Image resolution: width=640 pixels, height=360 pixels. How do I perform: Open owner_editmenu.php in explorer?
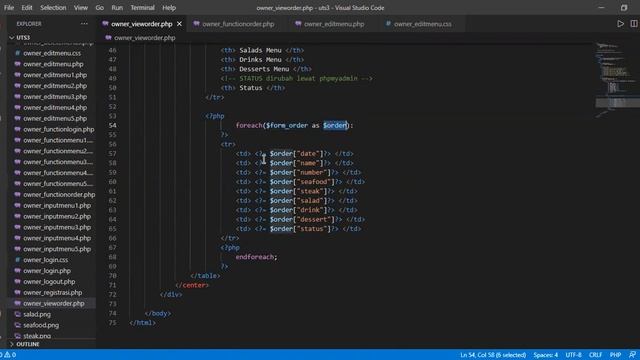click(53, 64)
